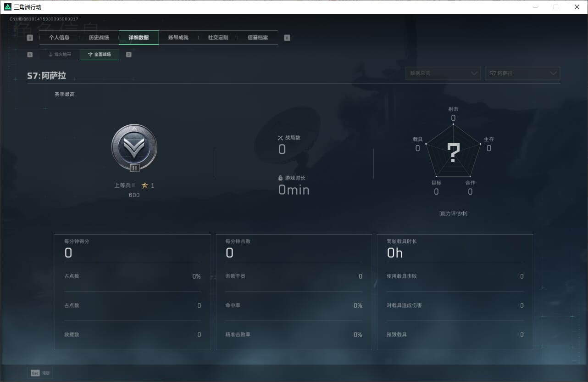588x382 pixels.
Task: Click the 占点数 row showing 0%
Action: [x=133, y=276]
